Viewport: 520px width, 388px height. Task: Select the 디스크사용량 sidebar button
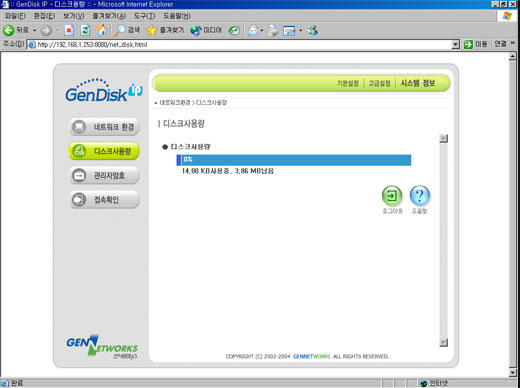pyautogui.click(x=104, y=151)
